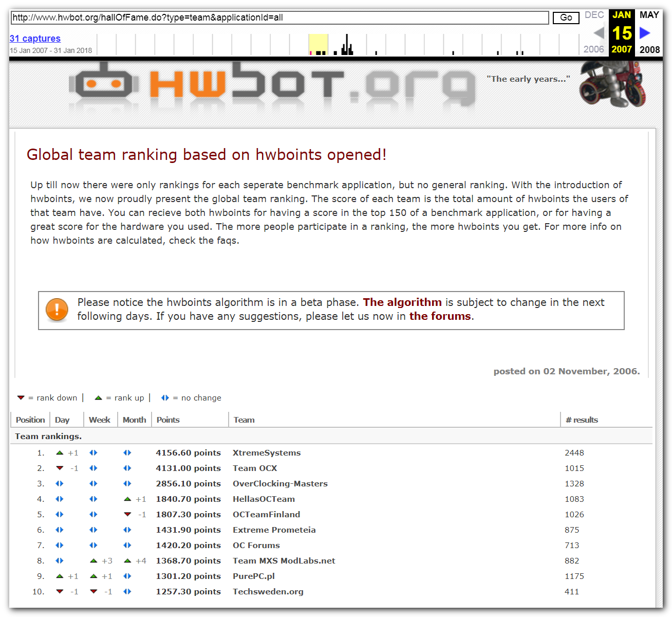Select the PurePC.pl team name
The image size is (672, 617).
coord(254,576)
